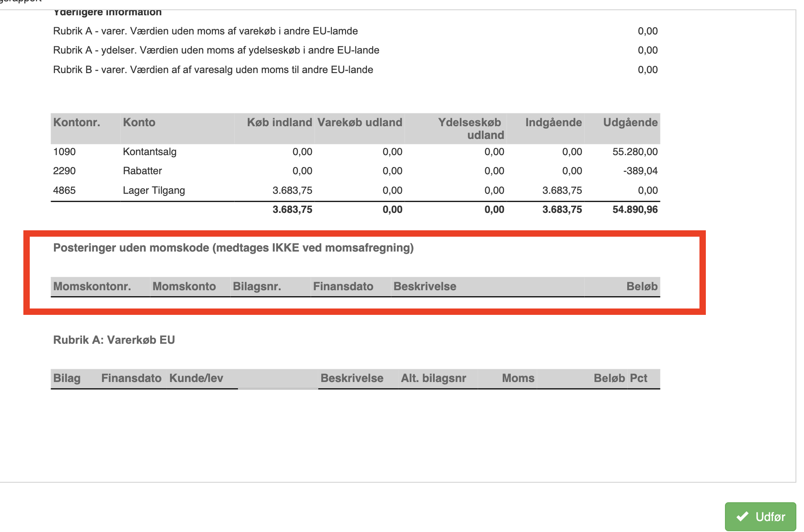Select the Kontantsalg account name
The width and height of the screenshot is (804, 532).
click(150, 152)
